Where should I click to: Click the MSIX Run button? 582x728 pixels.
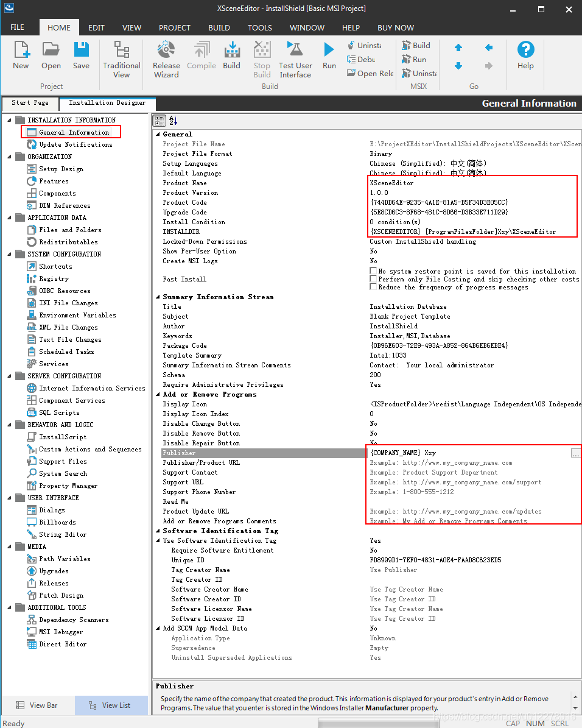click(414, 59)
